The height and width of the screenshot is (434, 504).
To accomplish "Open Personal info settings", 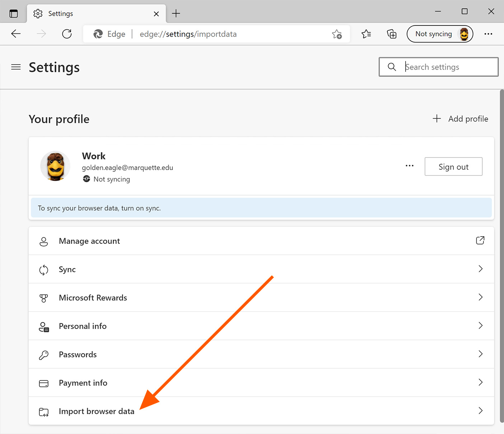I will coord(83,326).
